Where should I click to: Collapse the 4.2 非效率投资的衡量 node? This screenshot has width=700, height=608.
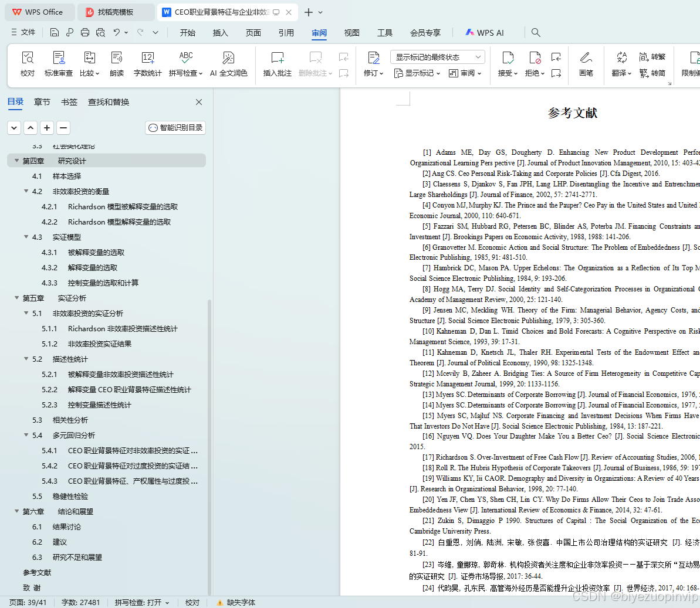pos(26,191)
